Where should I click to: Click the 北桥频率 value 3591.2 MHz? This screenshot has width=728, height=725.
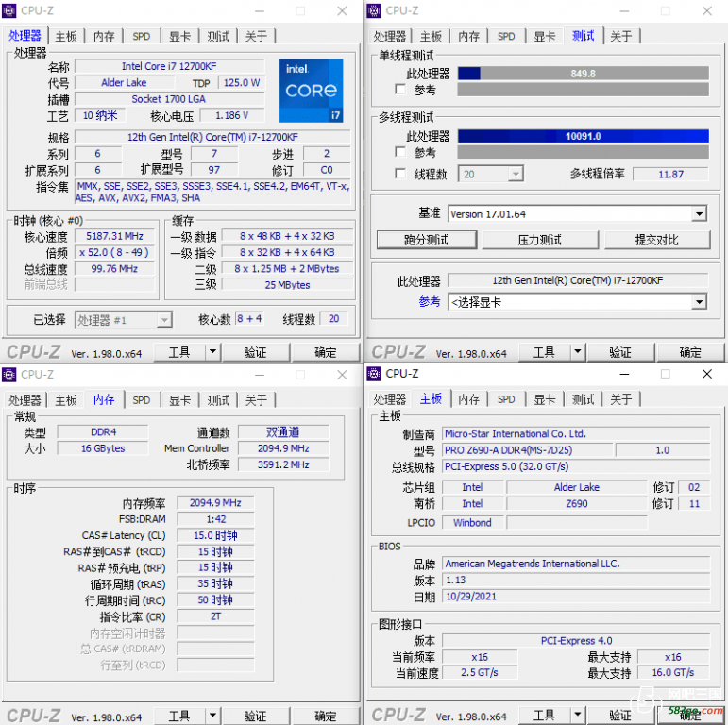coord(283,464)
